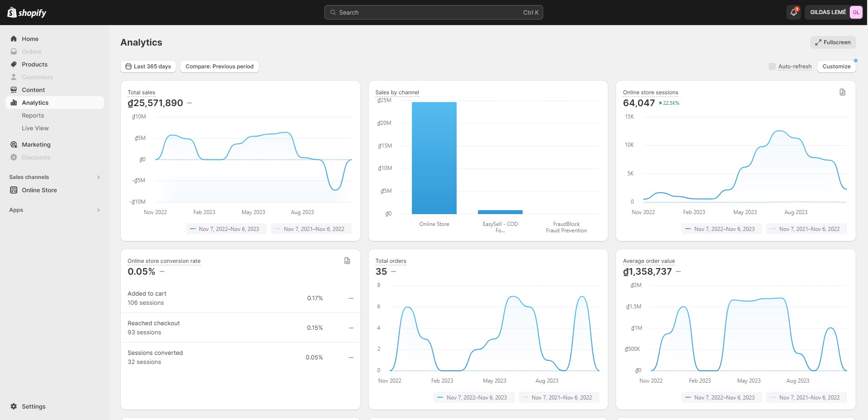Toggle the Nov 7, 2021–Nov 6, 2022 legend in Total orders

point(559,398)
